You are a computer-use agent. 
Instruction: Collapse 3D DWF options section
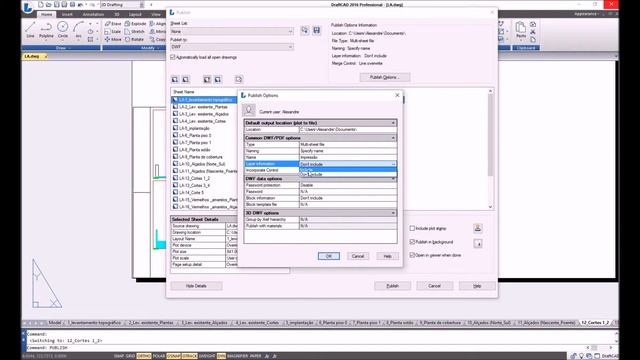point(393,213)
